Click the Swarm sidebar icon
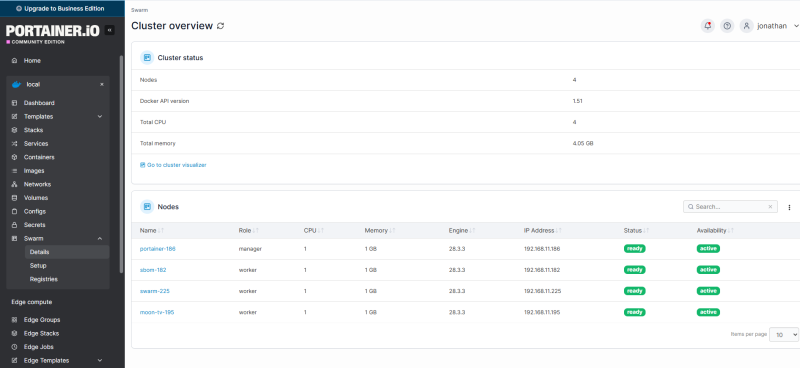The height and width of the screenshot is (368, 800). click(14, 238)
